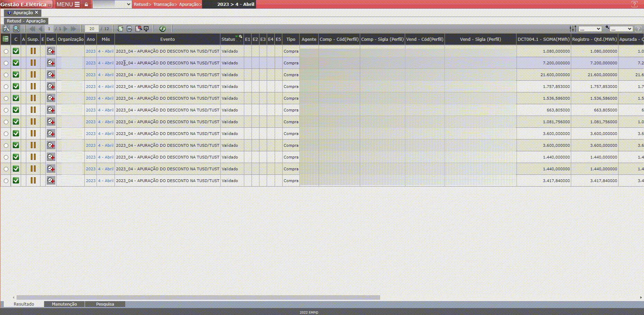This screenshot has height=315, width=644.
Task: Select the radio button of the first row
Action: point(6,51)
